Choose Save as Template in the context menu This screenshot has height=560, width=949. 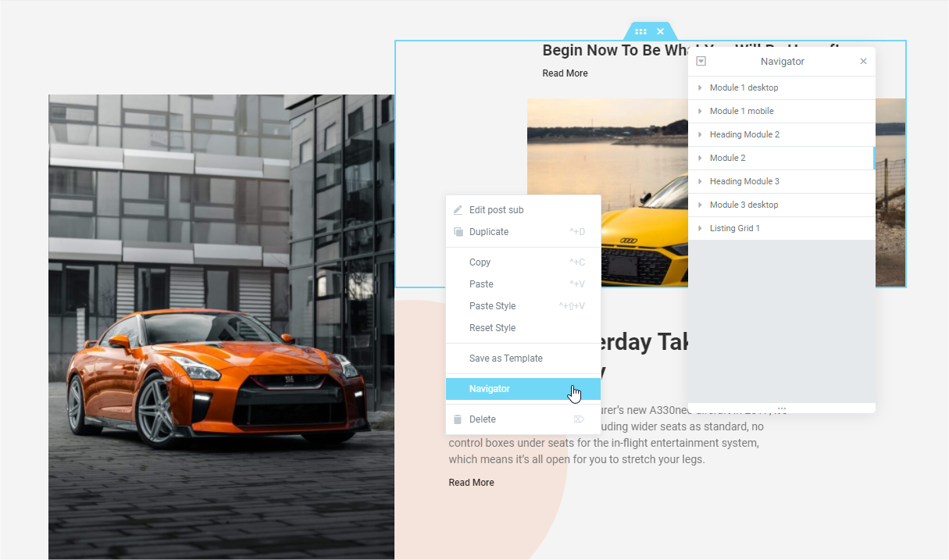[x=505, y=358]
